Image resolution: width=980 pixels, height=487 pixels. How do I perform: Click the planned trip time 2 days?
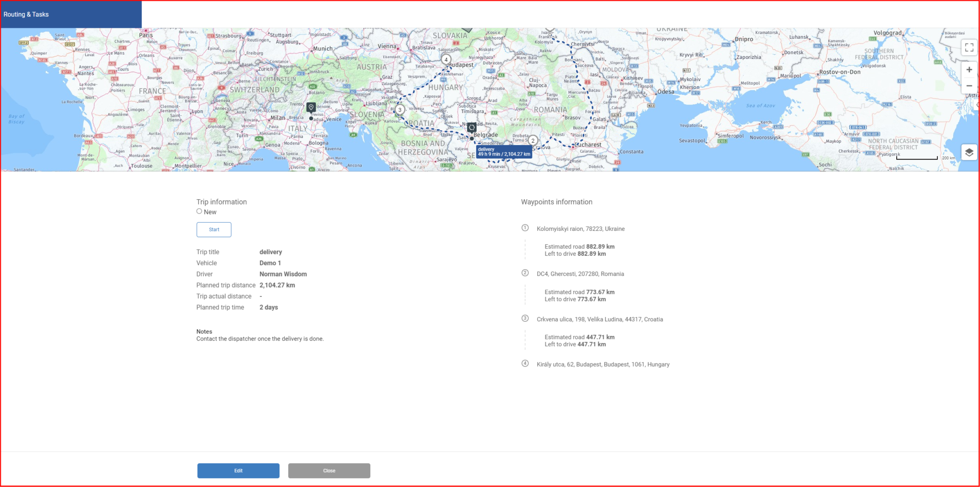[268, 307]
